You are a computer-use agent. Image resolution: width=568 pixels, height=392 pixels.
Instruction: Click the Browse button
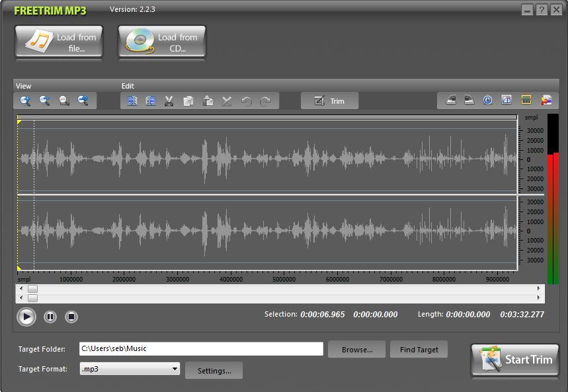(x=357, y=349)
